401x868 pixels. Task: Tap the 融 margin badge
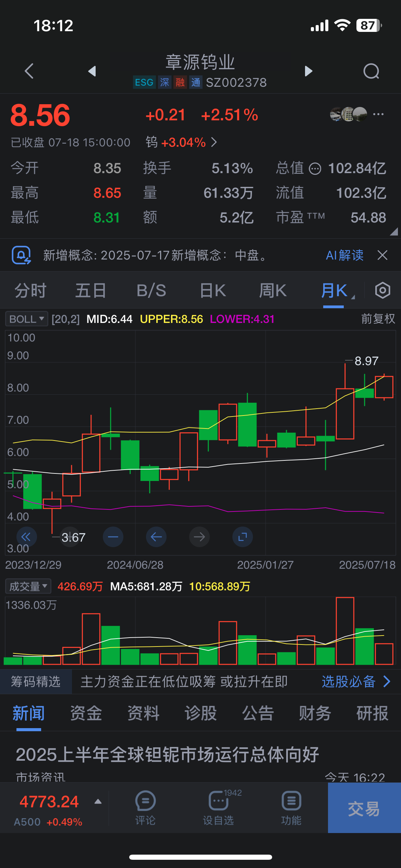point(180,82)
